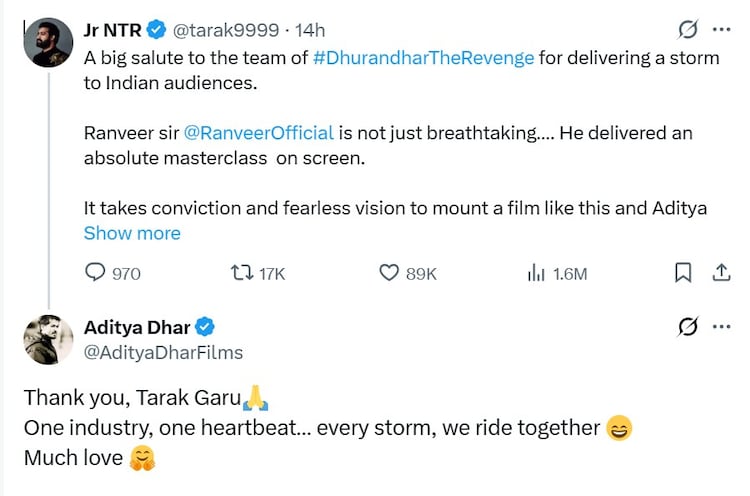This screenshot has width=750, height=496.
Task: Retweet the Jr NTR post
Action: (242, 273)
